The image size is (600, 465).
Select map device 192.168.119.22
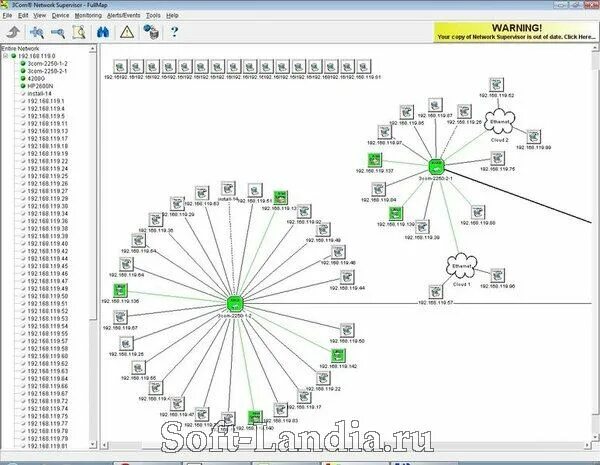(323, 378)
